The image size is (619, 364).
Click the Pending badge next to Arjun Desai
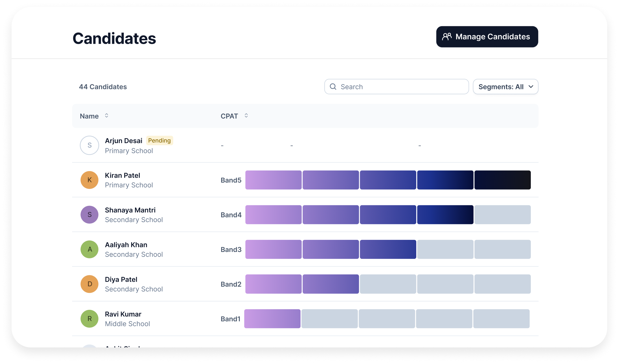pyautogui.click(x=159, y=140)
